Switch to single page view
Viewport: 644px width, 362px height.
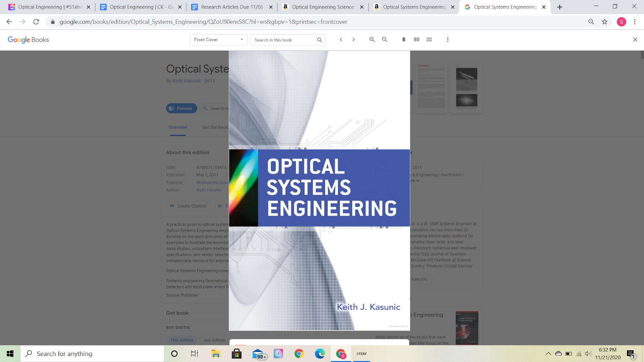[404, 39]
